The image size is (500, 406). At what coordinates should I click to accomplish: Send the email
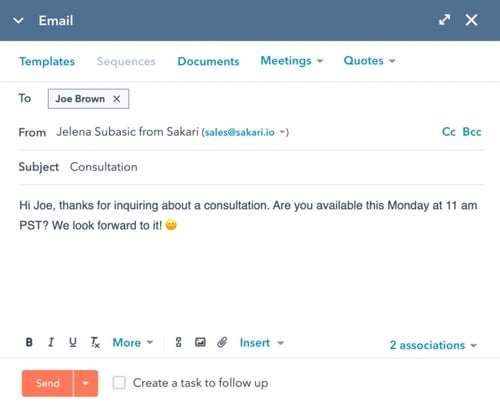[x=48, y=383]
